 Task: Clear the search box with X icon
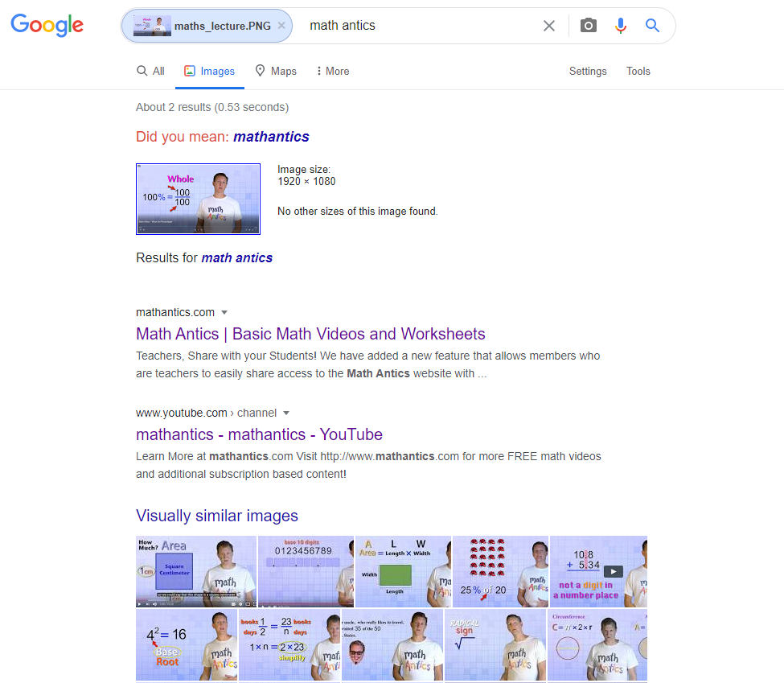[x=549, y=26]
